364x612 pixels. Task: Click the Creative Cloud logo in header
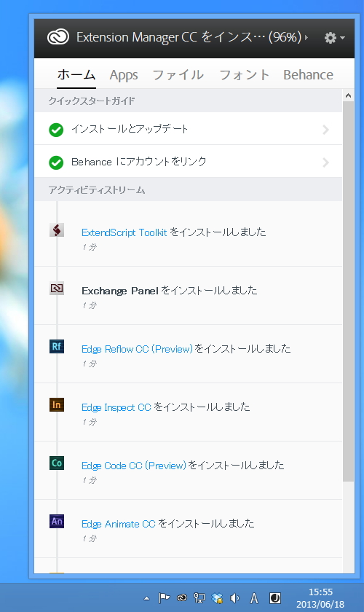pos(58,37)
